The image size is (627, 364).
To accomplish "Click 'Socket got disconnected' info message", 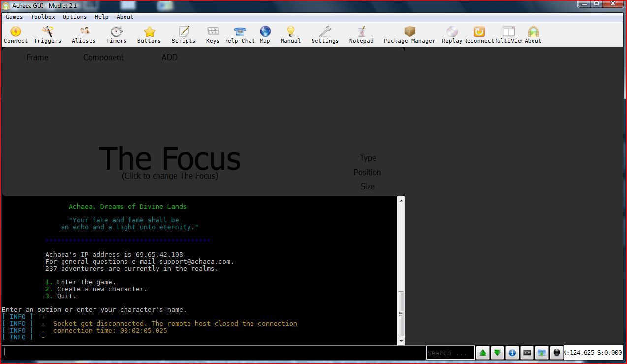I will 175,323.
